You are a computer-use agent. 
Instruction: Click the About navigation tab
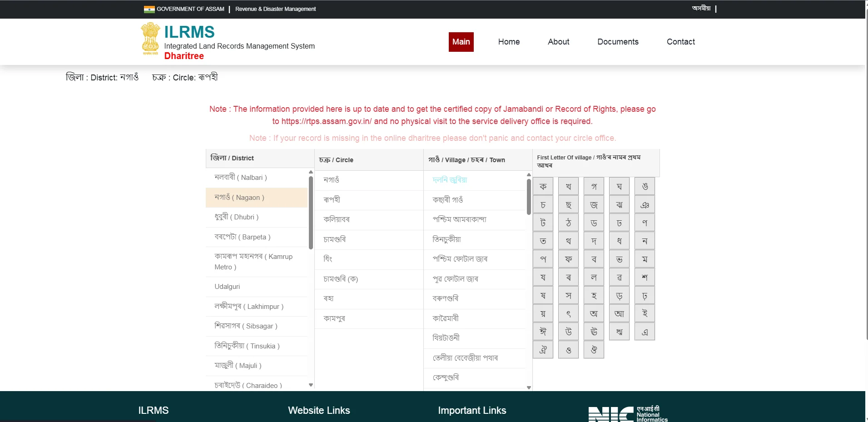pos(558,41)
